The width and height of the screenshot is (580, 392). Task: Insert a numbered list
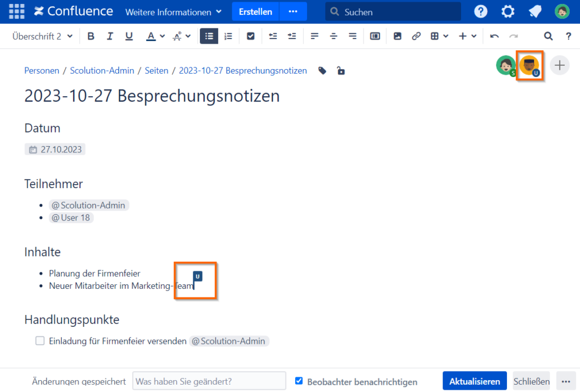click(x=228, y=36)
